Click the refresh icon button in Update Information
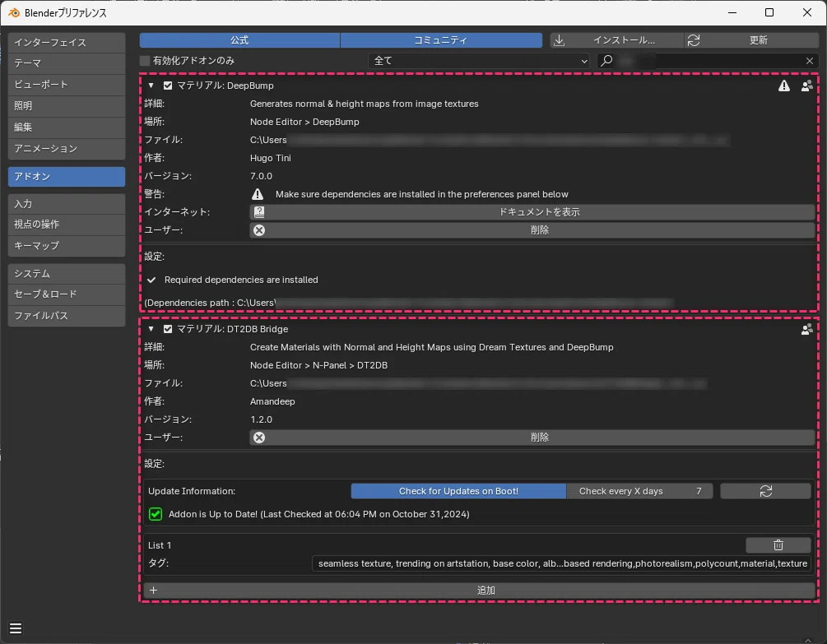 click(765, 491)
